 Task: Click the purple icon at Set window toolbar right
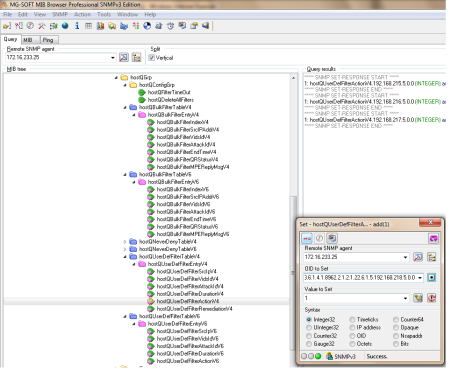pyautogui.click(x=433, y=238)
